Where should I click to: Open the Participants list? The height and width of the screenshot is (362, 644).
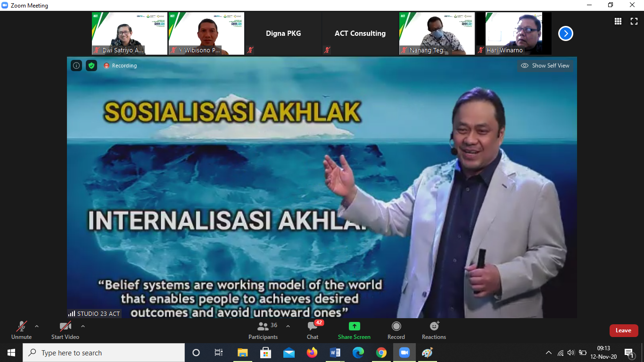tap(263, 330)
